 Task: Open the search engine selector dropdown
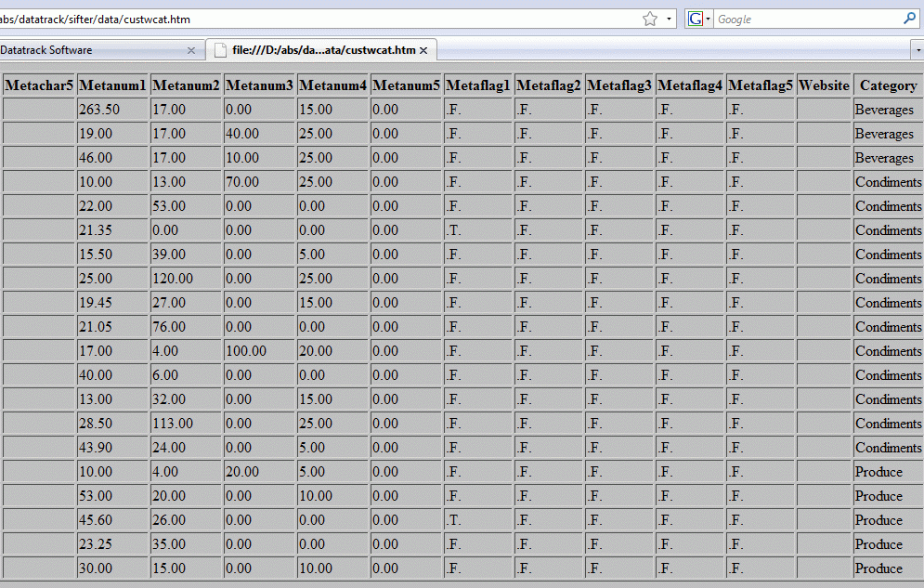click(708, 19)
